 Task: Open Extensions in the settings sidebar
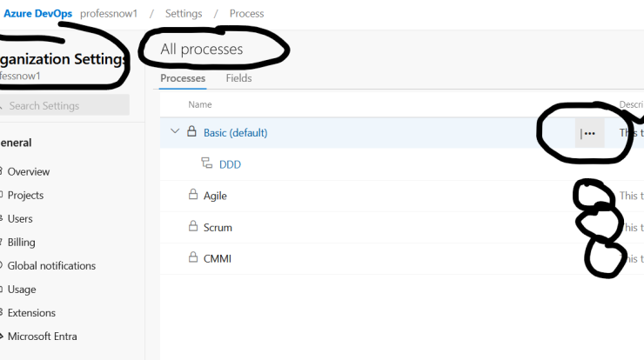pyautogui.click(x=31, y=313)
